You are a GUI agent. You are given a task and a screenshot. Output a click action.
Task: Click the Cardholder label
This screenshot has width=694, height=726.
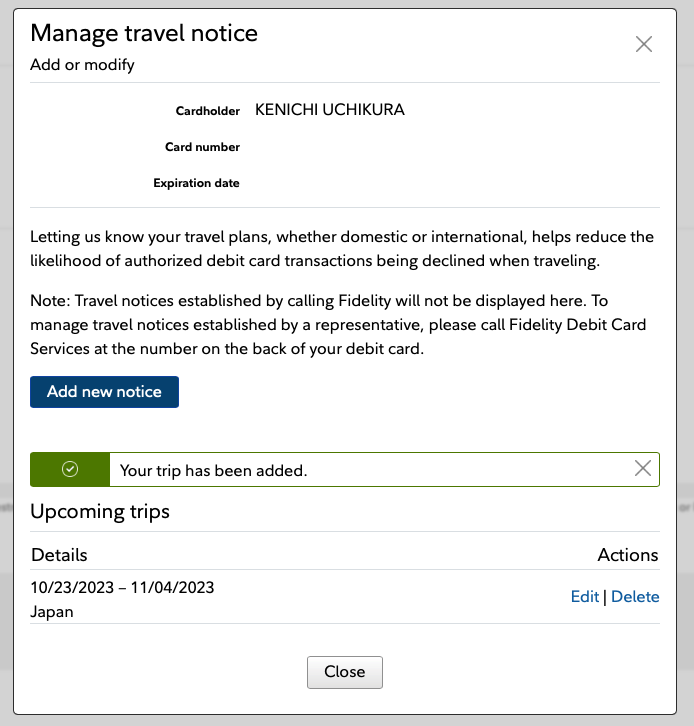point(207,111)
